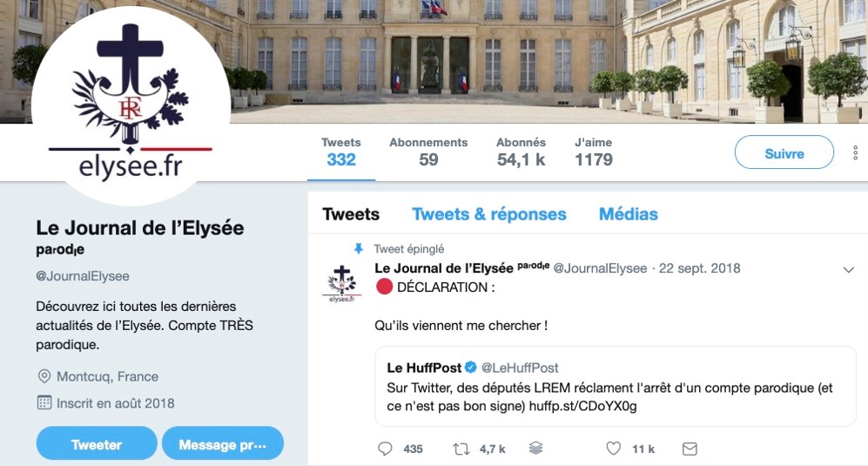Reply to the pinned tweet
This screenshot has width=868, height=466.
(385, 449)
